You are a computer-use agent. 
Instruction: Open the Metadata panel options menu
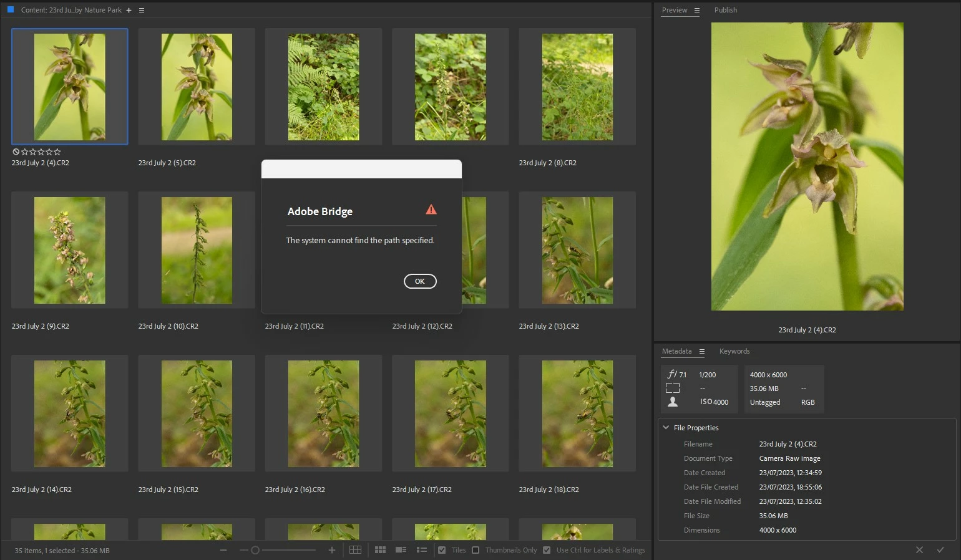click(702, 351)
